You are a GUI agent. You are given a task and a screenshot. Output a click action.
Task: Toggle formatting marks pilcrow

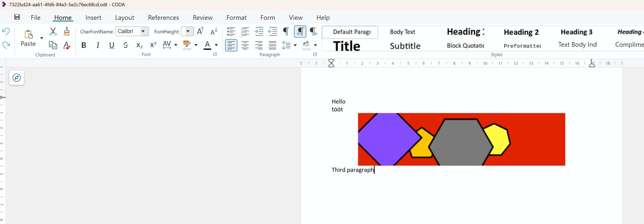pyautogui.click(x=286, y=31)
